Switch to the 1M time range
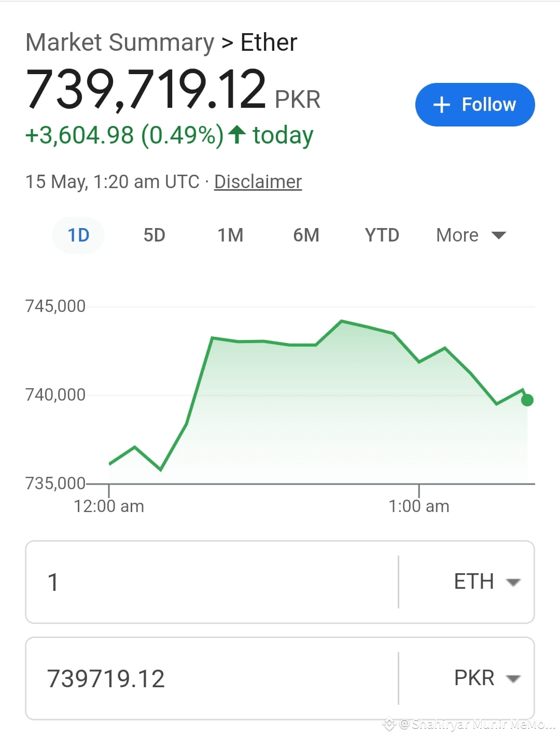The width and height of the screenshot is (560, 737). 230,235
